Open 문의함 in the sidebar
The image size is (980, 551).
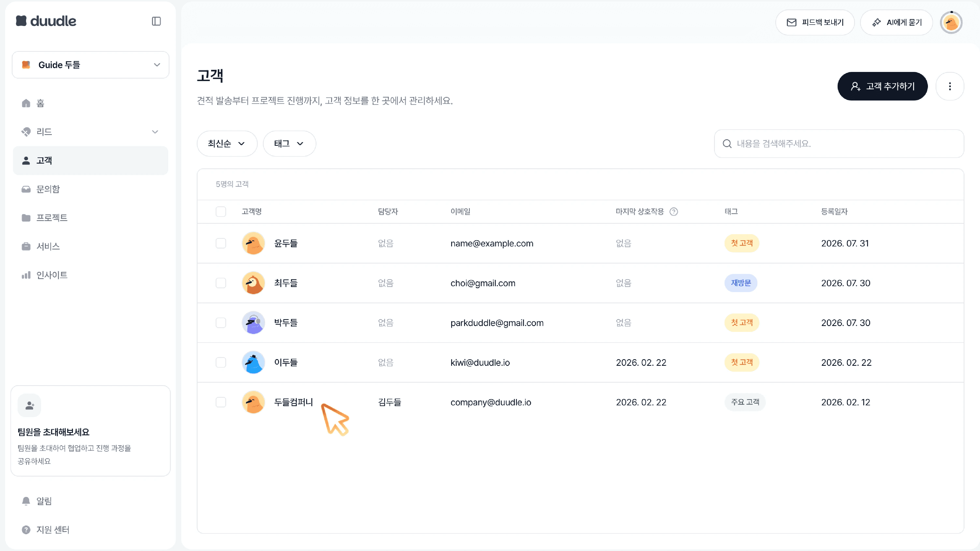point(91,189)
